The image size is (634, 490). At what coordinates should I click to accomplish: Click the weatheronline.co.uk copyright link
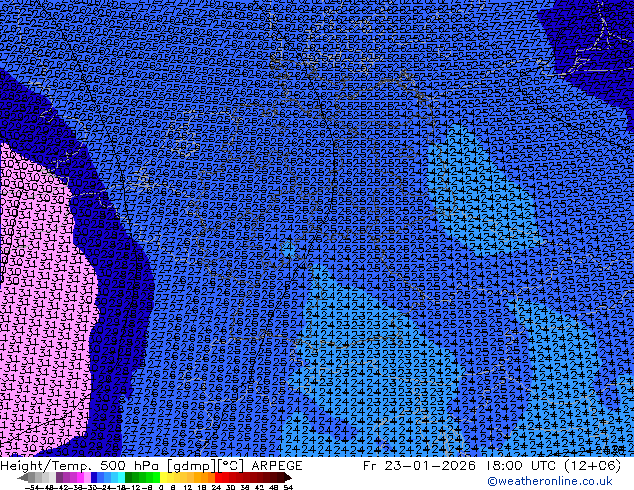pyautogui.click(x=550, y=481)
